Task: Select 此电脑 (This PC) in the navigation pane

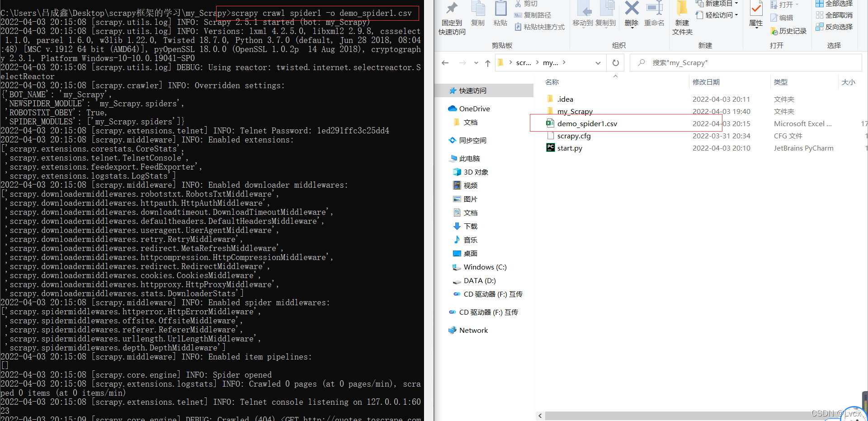Action: click(469, 158)
